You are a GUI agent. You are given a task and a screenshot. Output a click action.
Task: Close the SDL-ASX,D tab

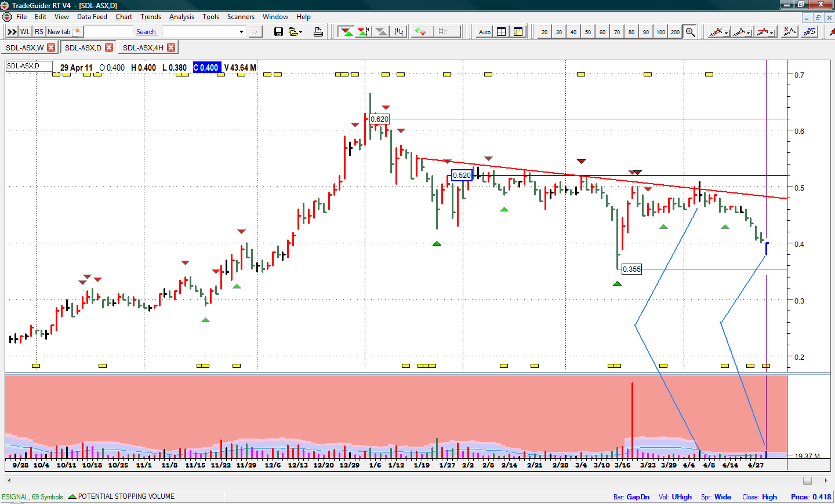click(109, 48)
